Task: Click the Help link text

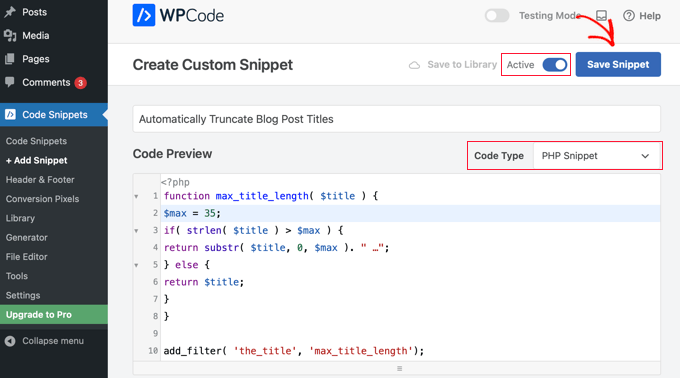Action: click(x=650, y=16)
